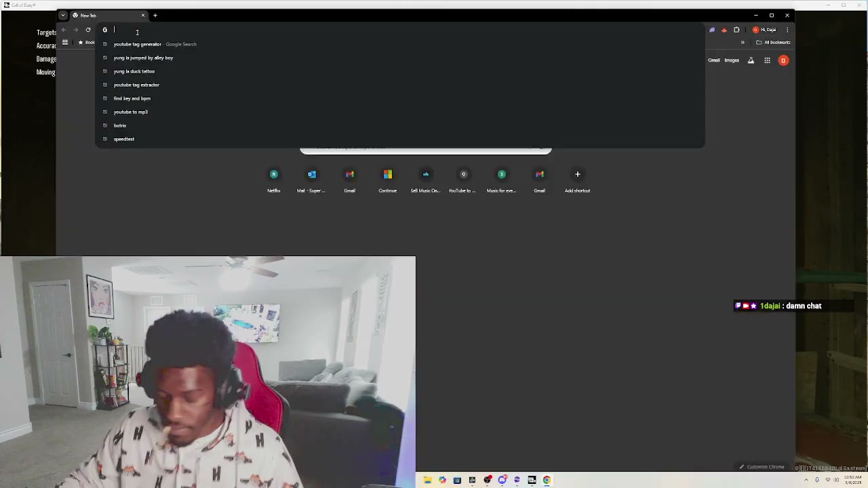This screenshot has height=488, width=868.
Task: Click the Gmail link at top right
Action: point(713,60)
